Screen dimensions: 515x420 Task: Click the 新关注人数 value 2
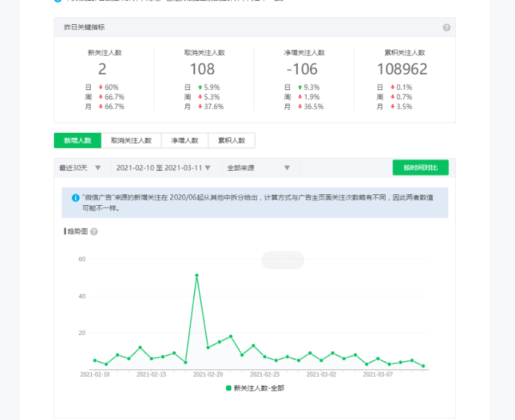pyautogui.click(x=102, y=69)
